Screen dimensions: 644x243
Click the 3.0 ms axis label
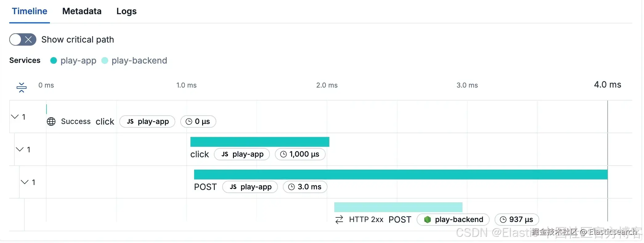click(467, 85)
